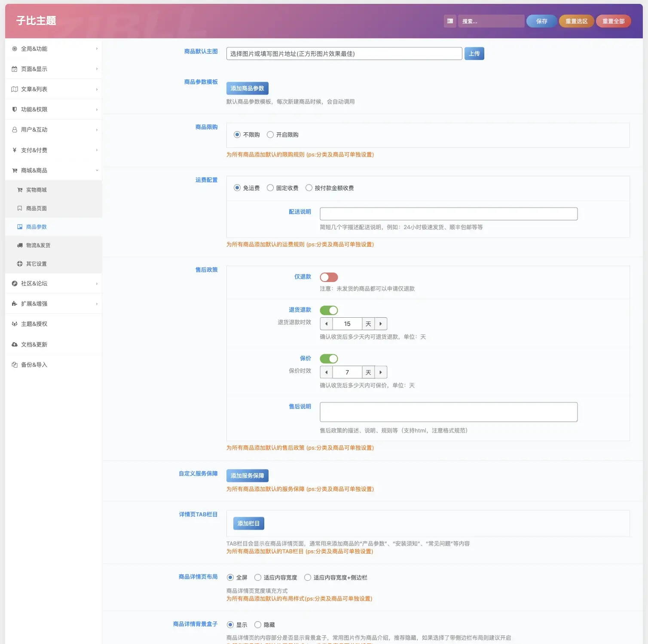Click the yen icon for 支付&付费
This screenshot has height=644, width=648.
(15, 150)
